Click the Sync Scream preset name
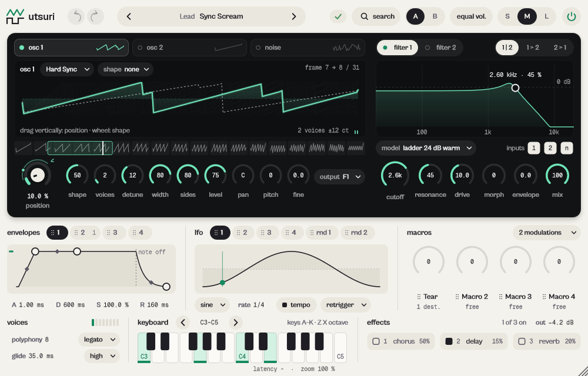 point(221,16)
